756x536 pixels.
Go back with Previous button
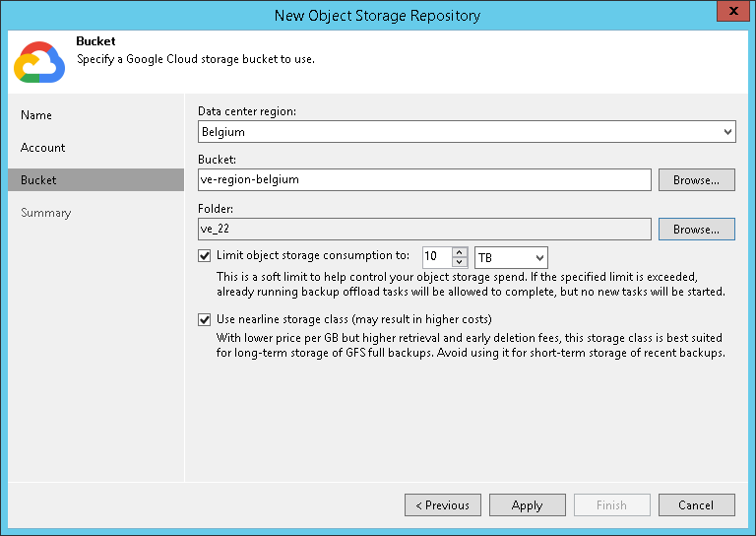click(x=443, y=505)
